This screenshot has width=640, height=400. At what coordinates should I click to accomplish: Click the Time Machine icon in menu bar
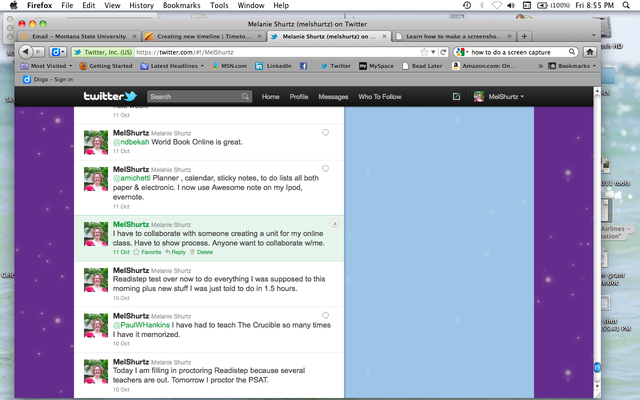click(x=467, y=5)
